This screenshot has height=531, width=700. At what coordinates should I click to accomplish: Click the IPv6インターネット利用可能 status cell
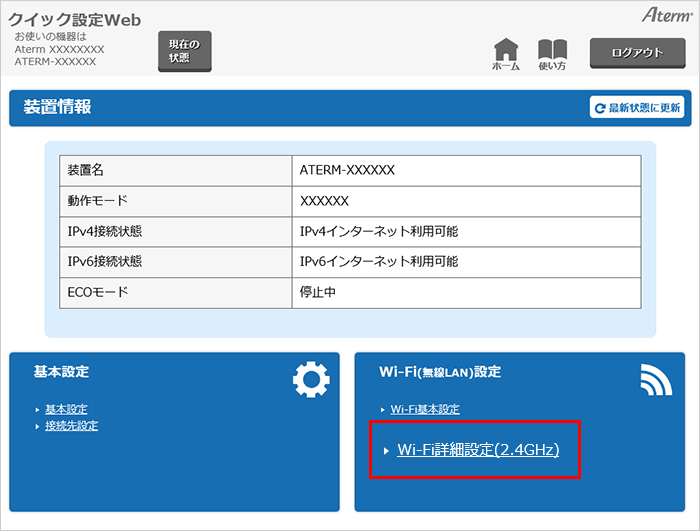pyautogui.click(x=379, y=261)
